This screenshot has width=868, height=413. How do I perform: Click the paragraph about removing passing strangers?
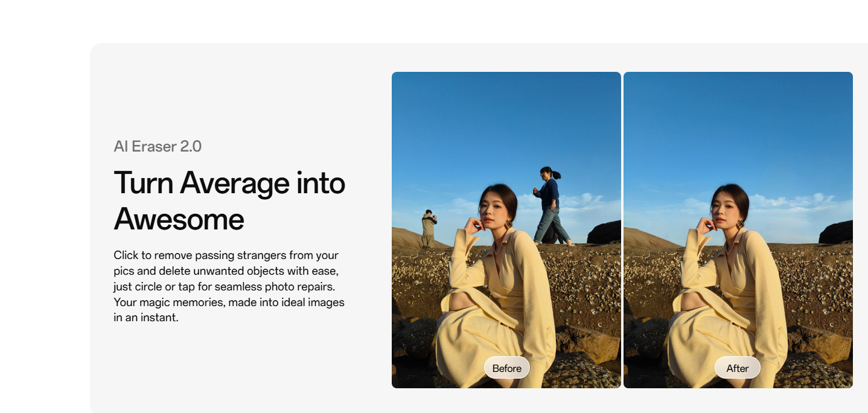click(x=229, y=286)
